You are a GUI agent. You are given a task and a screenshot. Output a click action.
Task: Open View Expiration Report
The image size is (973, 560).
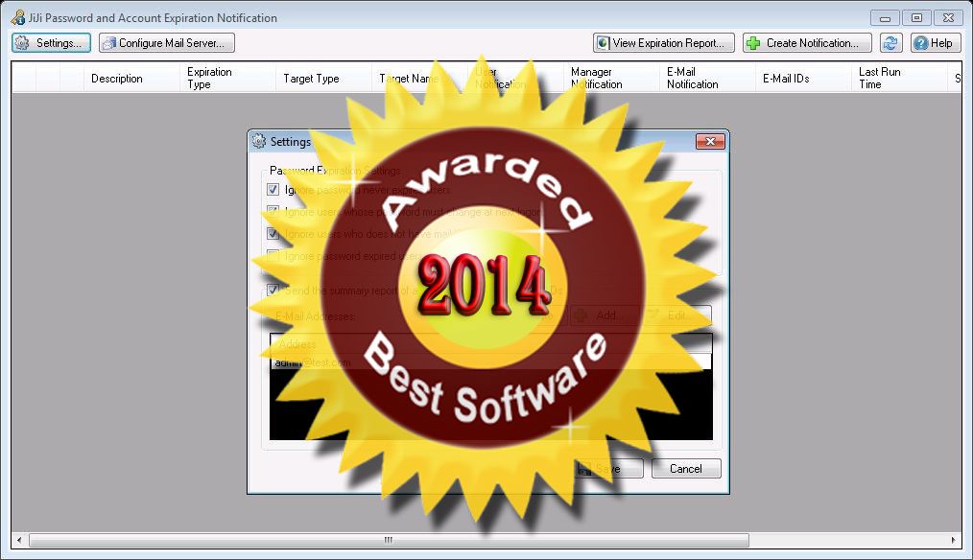coord(663,43)
